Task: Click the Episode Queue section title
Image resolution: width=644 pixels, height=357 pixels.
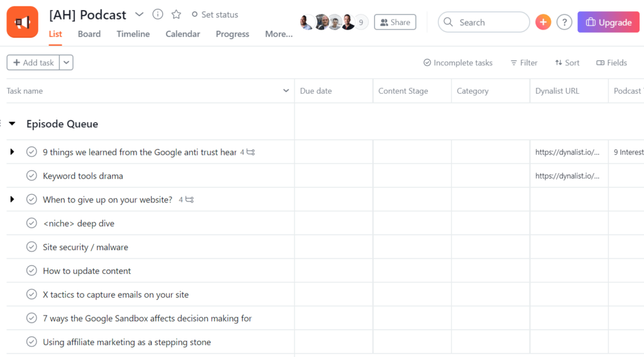Action: click(62, 124)
